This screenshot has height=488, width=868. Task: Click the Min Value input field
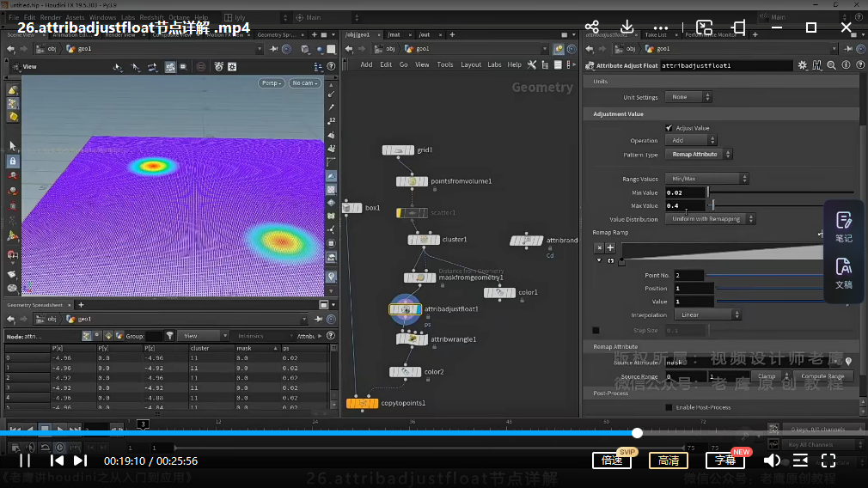(685, 192)
